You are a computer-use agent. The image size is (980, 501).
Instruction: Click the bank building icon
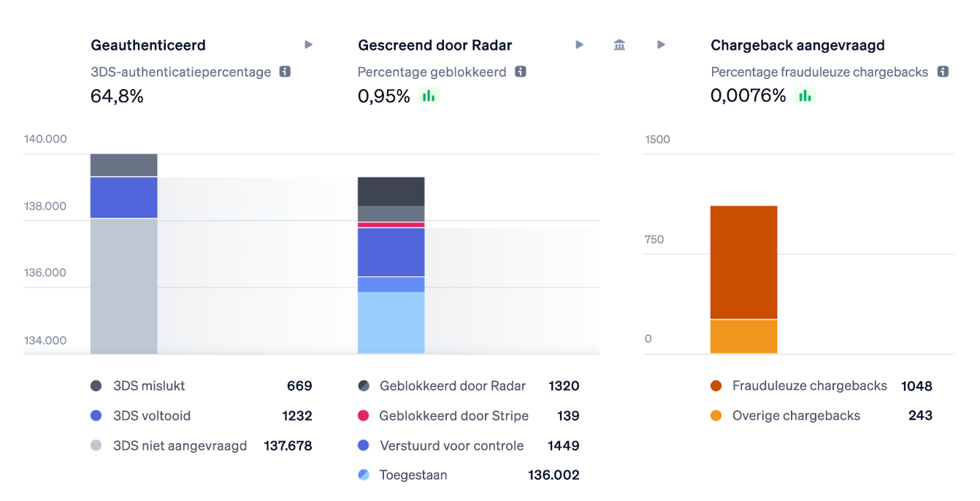coord(619,45)
